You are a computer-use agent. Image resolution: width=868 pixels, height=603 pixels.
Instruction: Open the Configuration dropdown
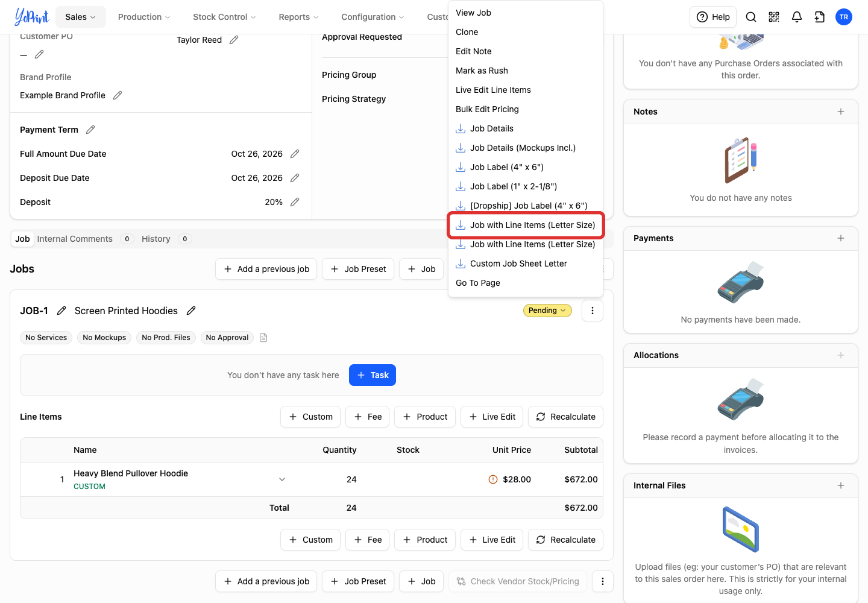373,17
